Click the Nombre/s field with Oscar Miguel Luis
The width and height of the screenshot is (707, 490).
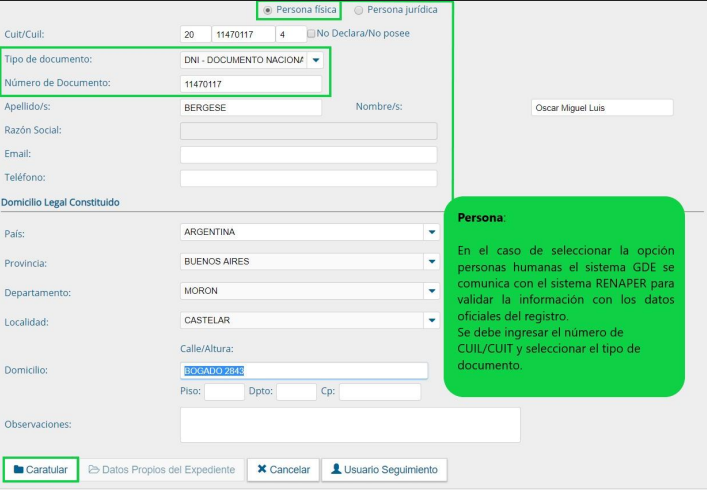pos(602,108)
